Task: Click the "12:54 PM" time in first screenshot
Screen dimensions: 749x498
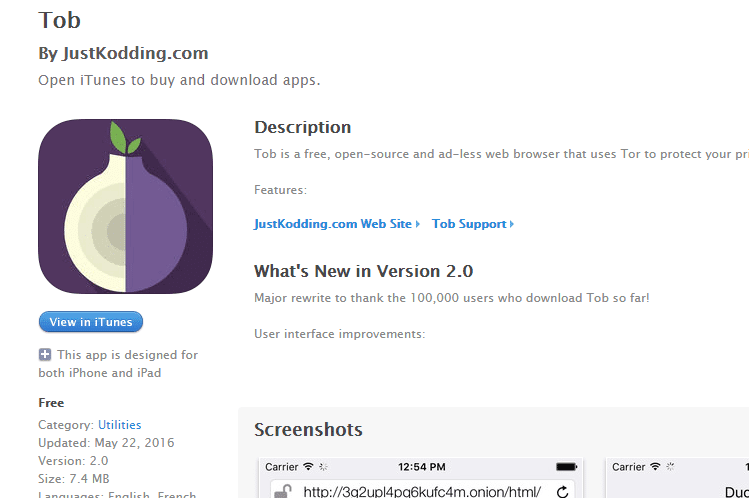Action: pos(422,466)
